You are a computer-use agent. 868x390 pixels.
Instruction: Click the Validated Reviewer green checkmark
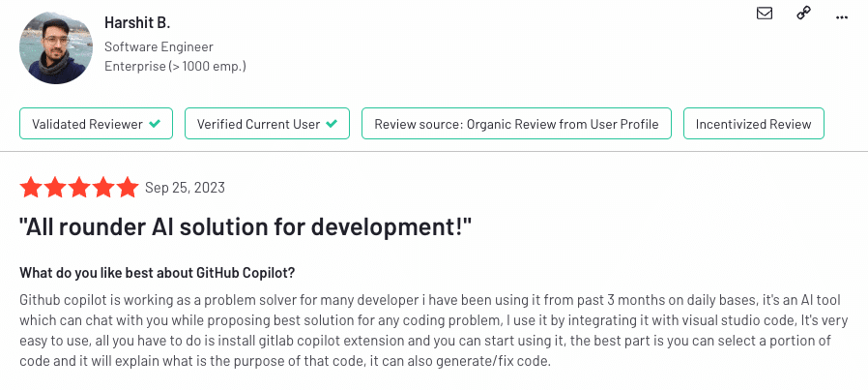(155, 124)
